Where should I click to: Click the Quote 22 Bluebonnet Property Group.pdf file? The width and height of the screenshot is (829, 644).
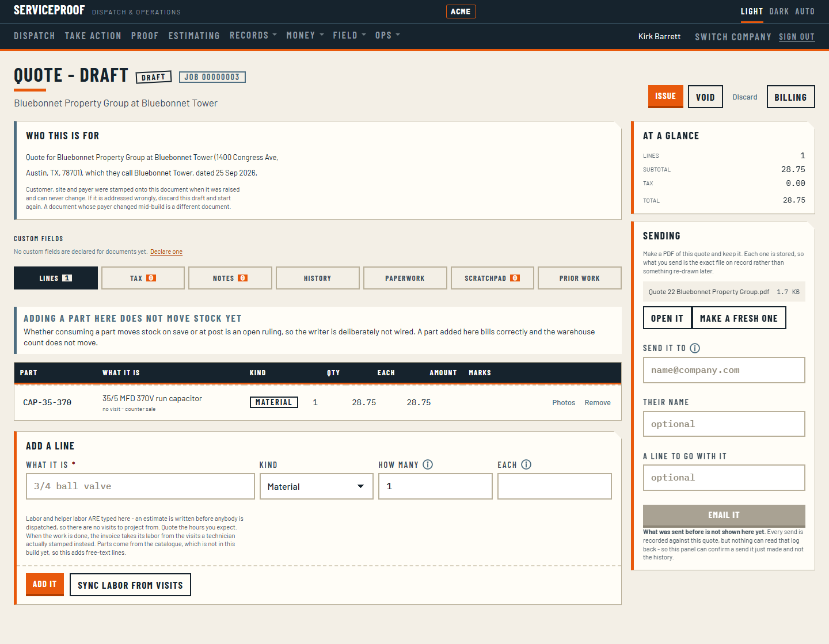click(x=724, y=292)
